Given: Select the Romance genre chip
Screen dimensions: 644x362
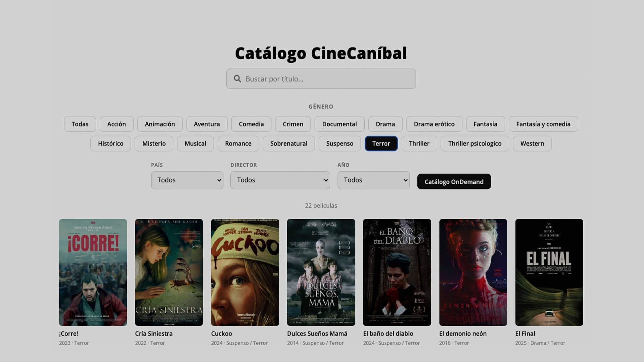Looking at the screenshot, I should 238,143.
